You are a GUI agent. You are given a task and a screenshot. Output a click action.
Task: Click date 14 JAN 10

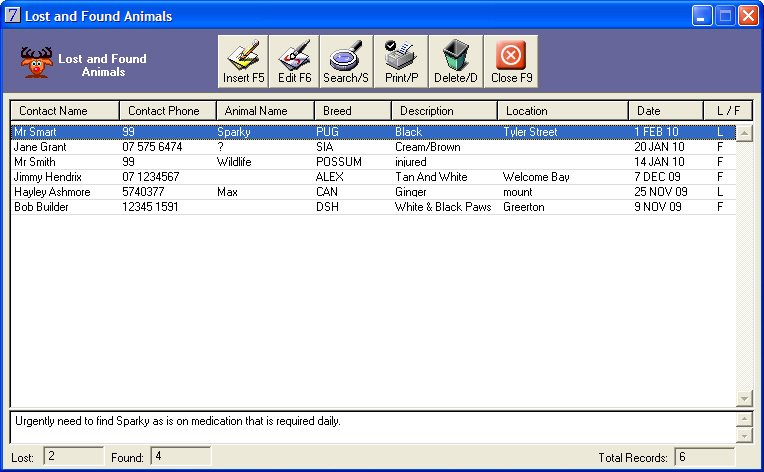[x=659, y=162]
